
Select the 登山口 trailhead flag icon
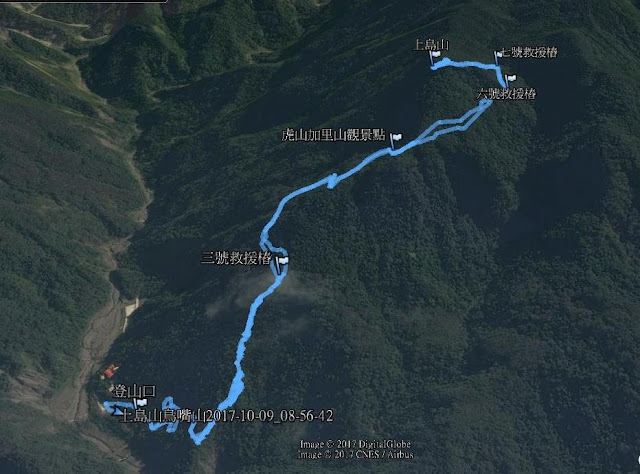[141, 403]
